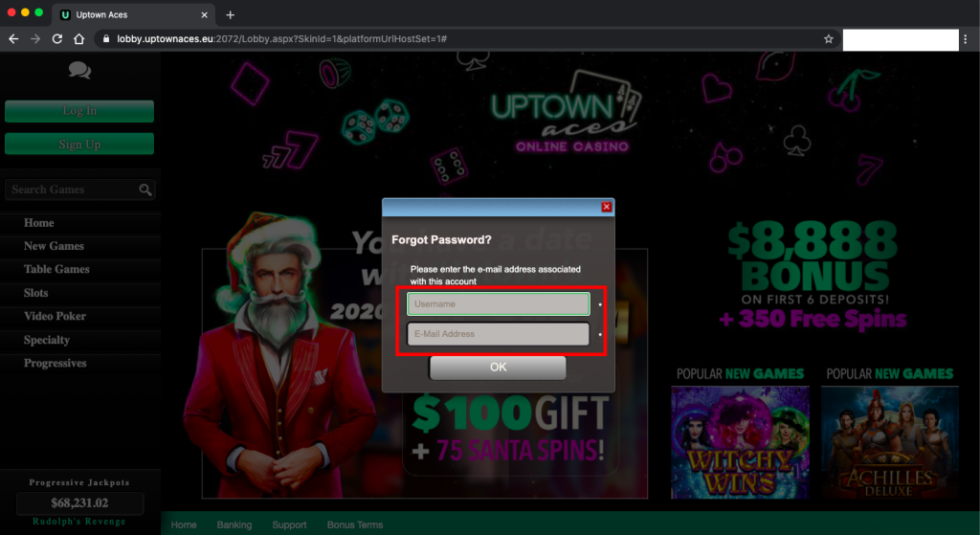Image resolution: width=980 pixels, height=535 pixels.
Task: Click the search magnifier icon in Search Games
Action: (145, 189)
